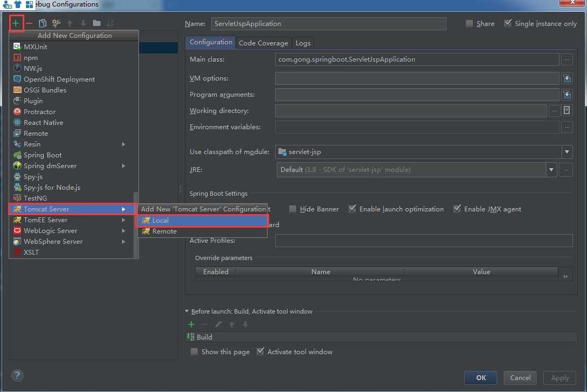The width and height of the screenshot is (587, 392).
Task: Toggle Enable JMX agent checkbox
Action: pos(457,209)
